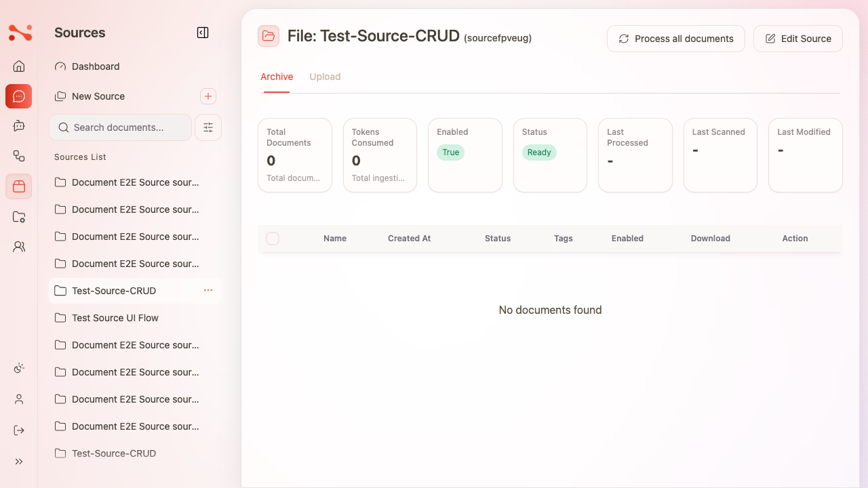Click the Download column header
The image size is (868, 488).
[711, 239]
